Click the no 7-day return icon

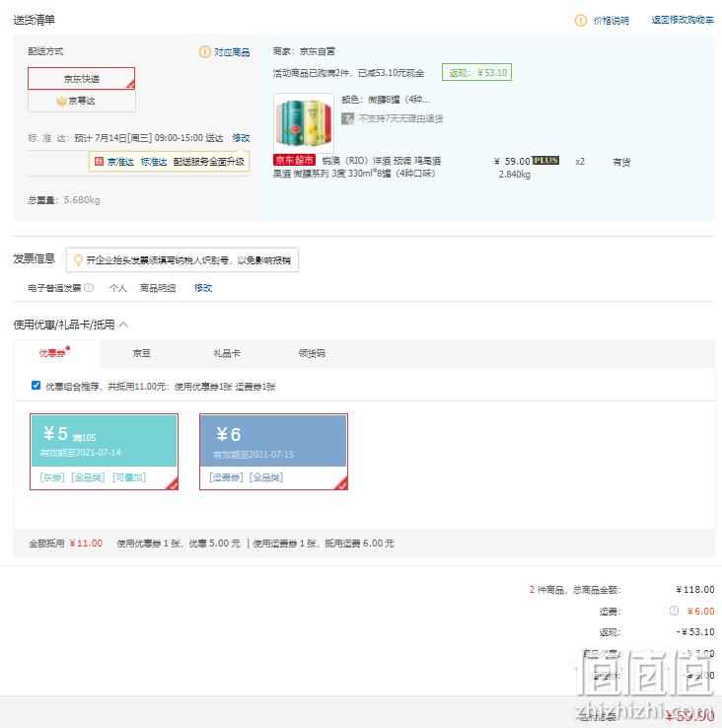tap(347, 118)
